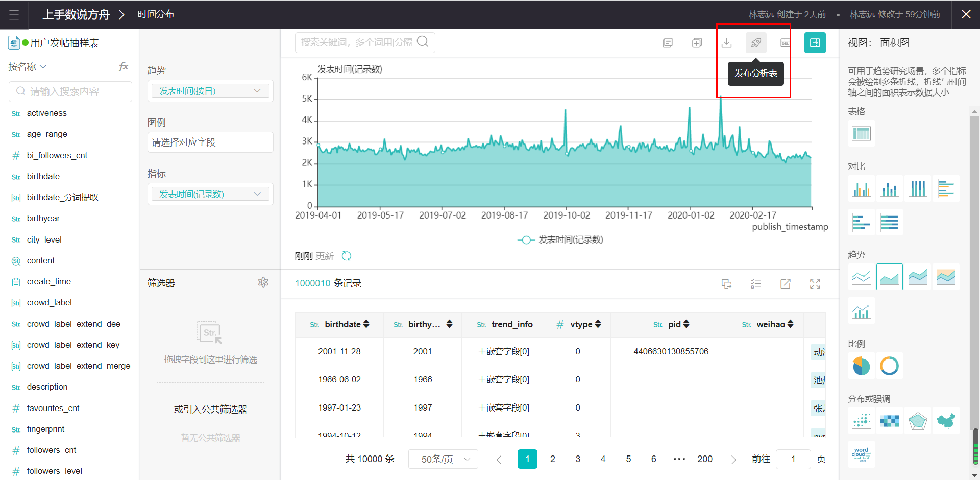Click the field search input box
Screen dimensions: 980x480
coord(70,91)
